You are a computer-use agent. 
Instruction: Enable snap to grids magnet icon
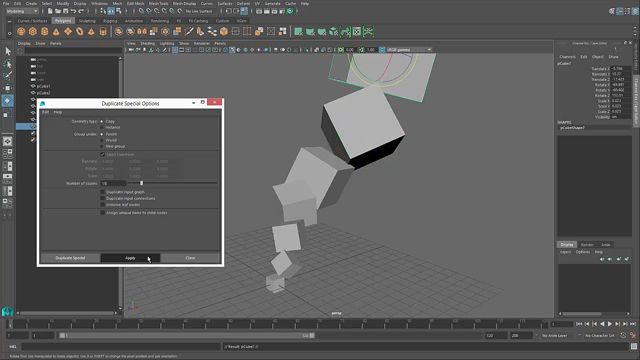141,11
